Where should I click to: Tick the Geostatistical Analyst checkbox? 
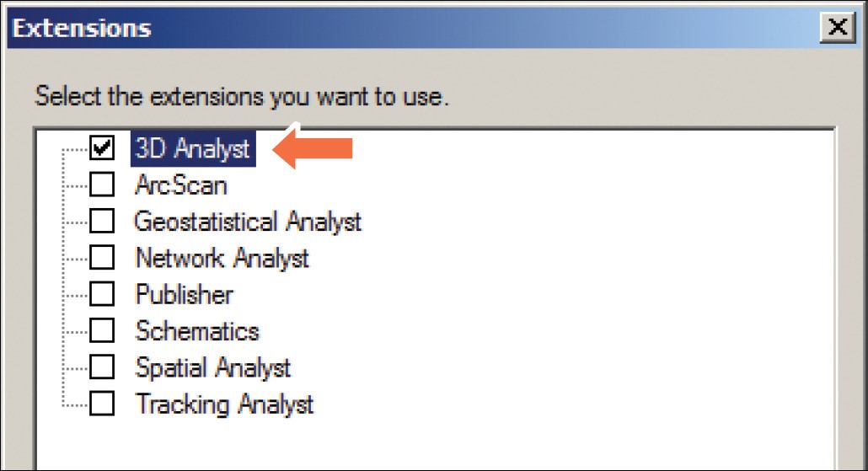tap(102, 222)
